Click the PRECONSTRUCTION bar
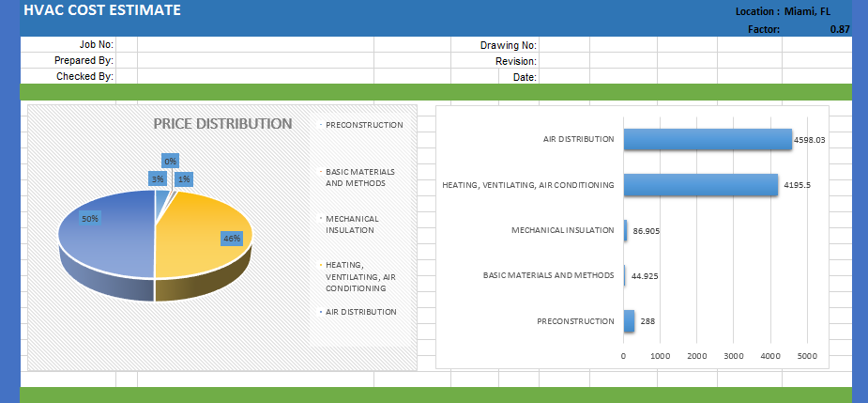 tap(629, 321)
